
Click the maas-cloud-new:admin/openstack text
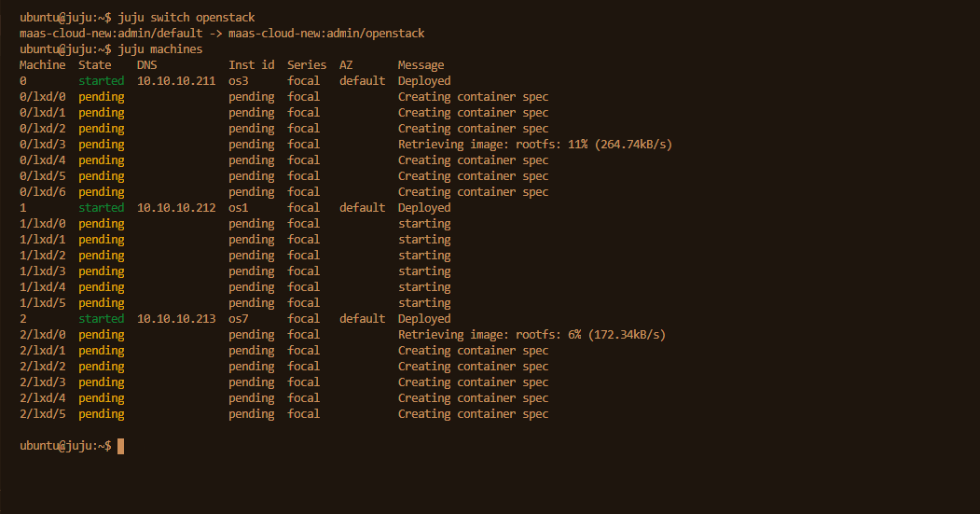[326, 34]
